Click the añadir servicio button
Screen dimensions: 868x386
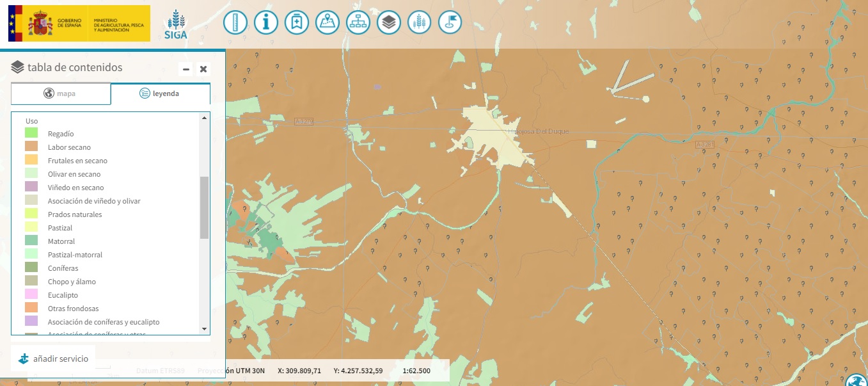click(54, 358)
